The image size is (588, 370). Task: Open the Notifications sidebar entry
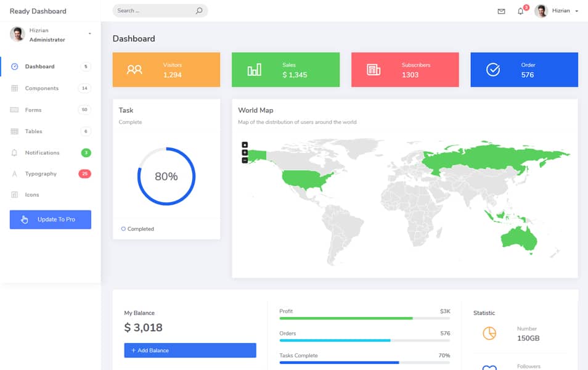43,152
